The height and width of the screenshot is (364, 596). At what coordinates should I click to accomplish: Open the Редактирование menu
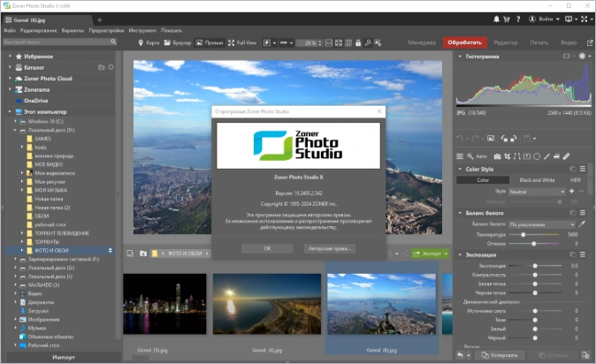click(38, 30)
